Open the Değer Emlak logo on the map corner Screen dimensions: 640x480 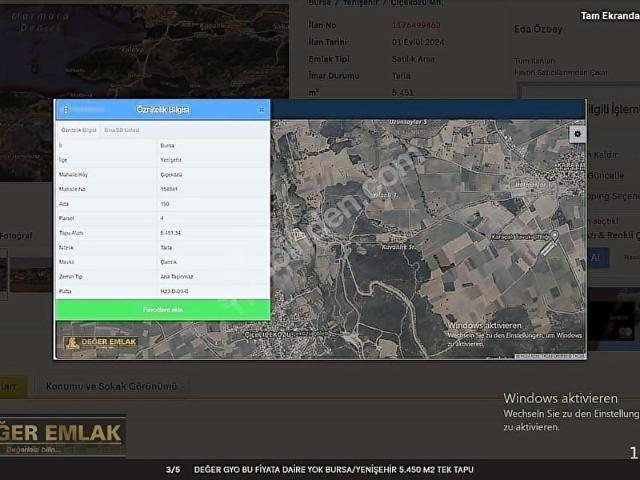click(x=101, y=342)
